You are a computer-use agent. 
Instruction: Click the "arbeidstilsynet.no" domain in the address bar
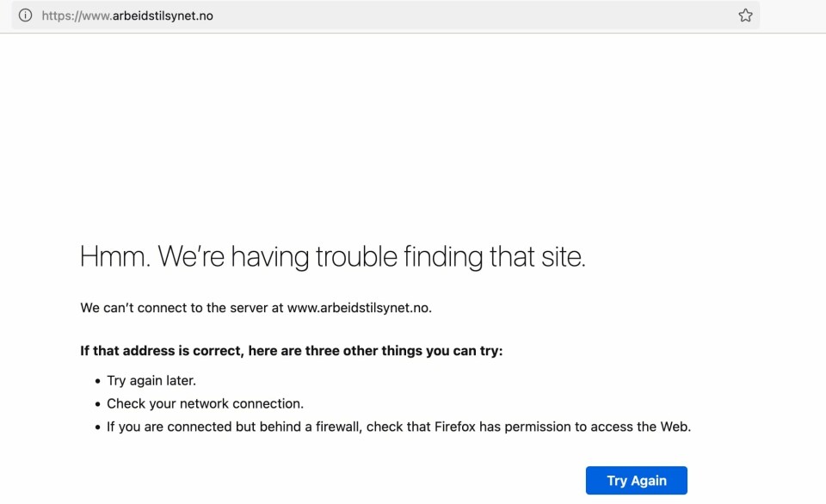click(x=162, y=15)
